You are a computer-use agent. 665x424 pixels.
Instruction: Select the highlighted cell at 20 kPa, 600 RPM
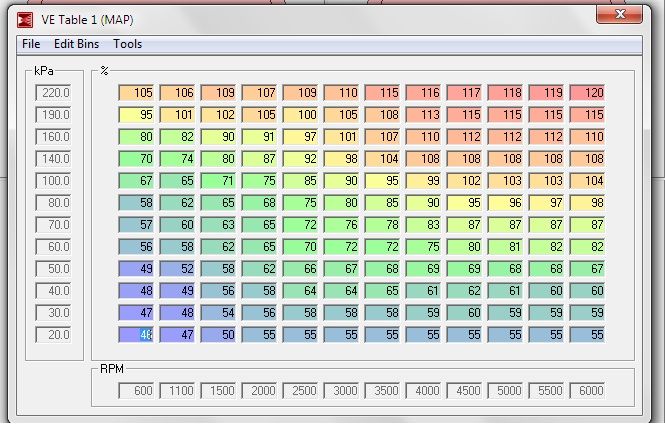[137, 335]
